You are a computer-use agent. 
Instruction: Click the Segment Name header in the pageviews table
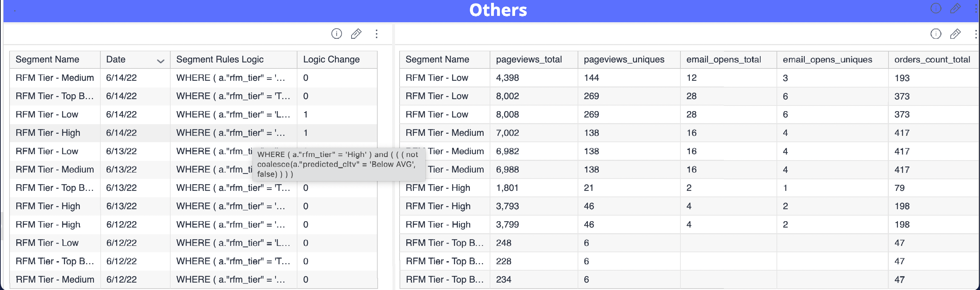click(x=437, y=60)
